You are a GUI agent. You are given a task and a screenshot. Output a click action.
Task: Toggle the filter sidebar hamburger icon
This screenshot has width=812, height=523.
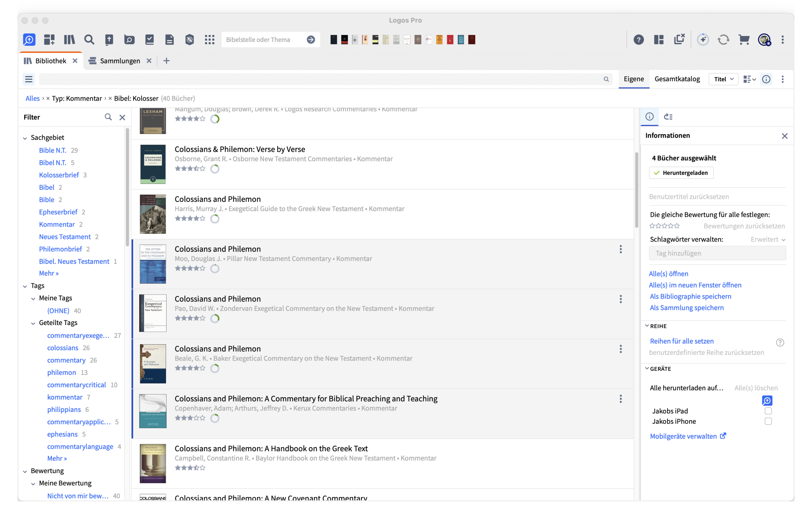(29, 79)
